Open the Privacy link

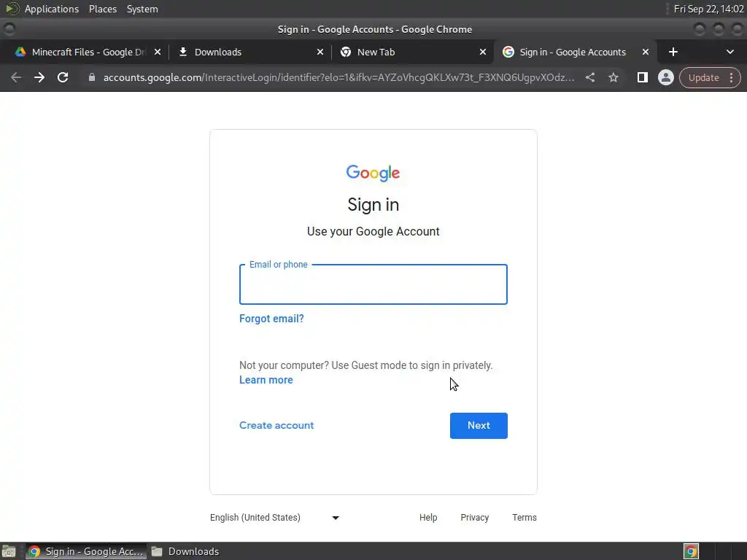[474, 518]
